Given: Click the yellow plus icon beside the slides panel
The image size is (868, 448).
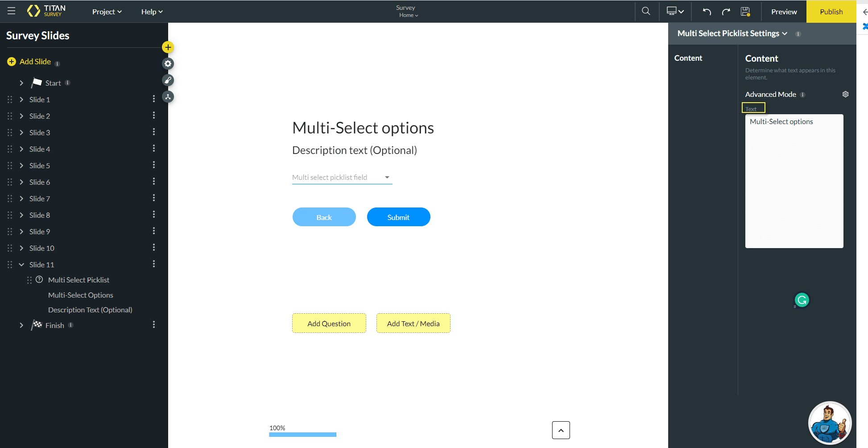Looking at the screenshot, I should click(168, 47).
